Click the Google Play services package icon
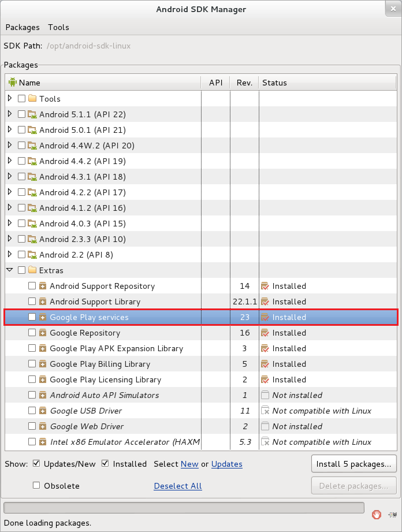Image resolution: width=402 pixels, height=532 pixels. [43, 317]
